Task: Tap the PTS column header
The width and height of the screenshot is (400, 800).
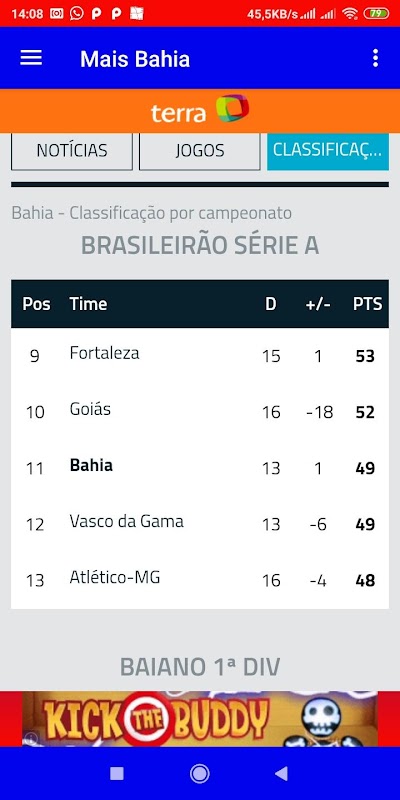Action: point(367,304)
